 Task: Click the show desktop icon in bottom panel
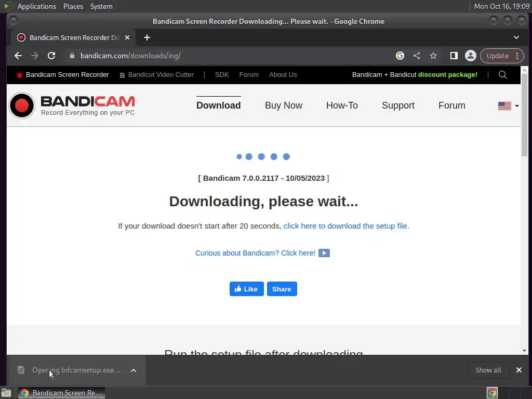click(x=6, y=393)
